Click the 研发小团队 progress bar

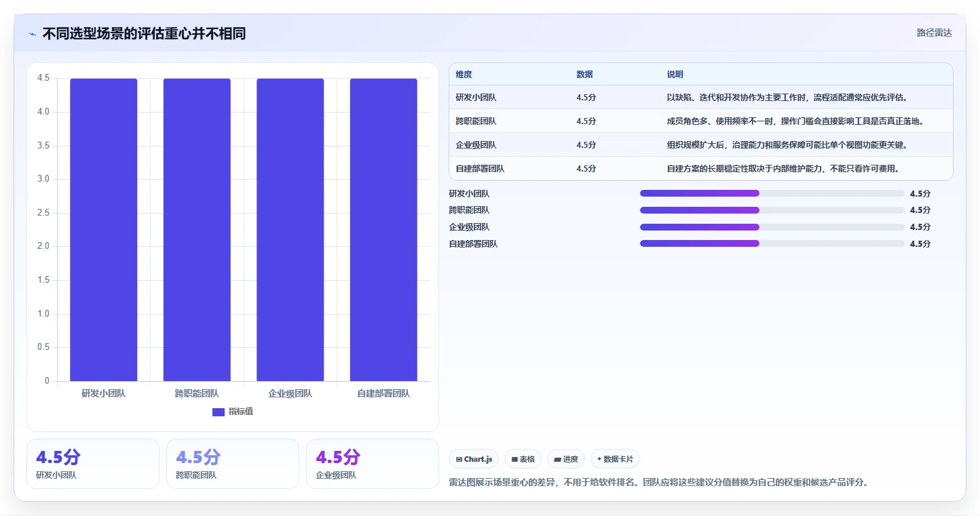[772, 193]
